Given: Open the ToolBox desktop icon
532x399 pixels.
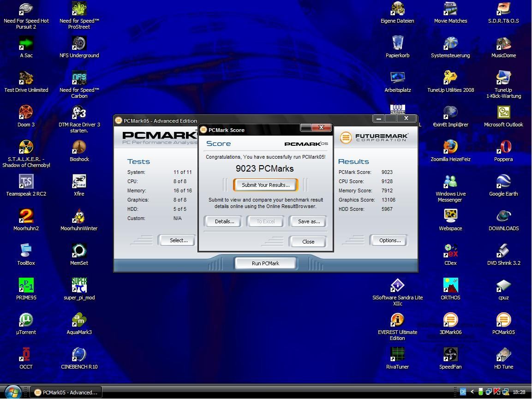Looking at the screenshot, I should coord(26,251).
